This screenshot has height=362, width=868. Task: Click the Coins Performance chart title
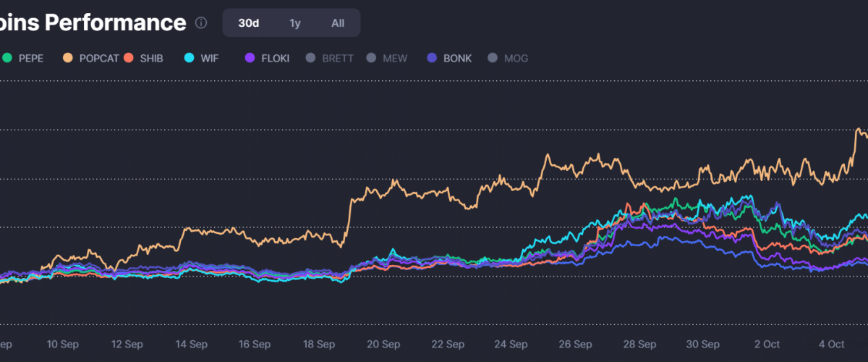point(93,22)
